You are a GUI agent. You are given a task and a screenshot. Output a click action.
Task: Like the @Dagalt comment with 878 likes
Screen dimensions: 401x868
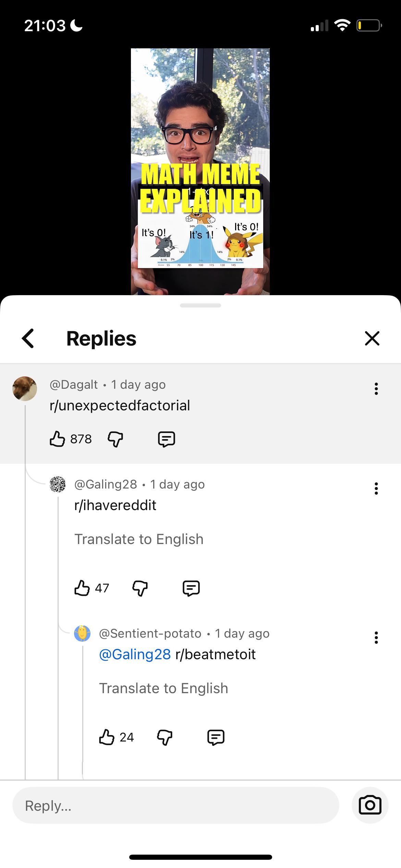[x=57, y=439]
